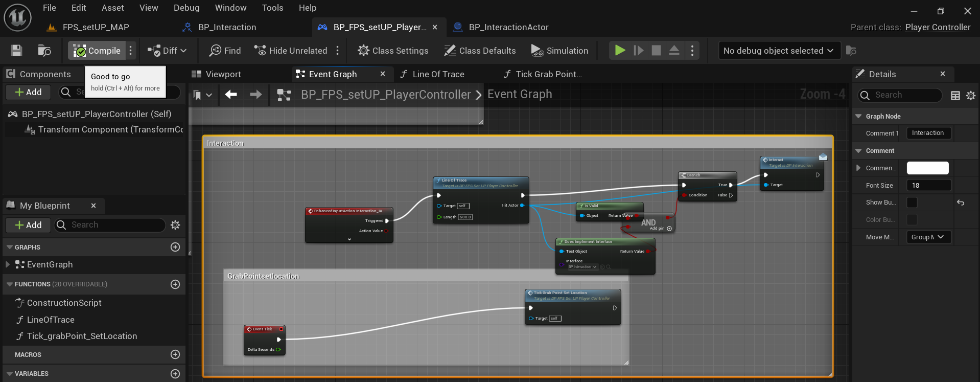980x382 pixels.
Task: Add a new variable
Action: pos(175,374)
